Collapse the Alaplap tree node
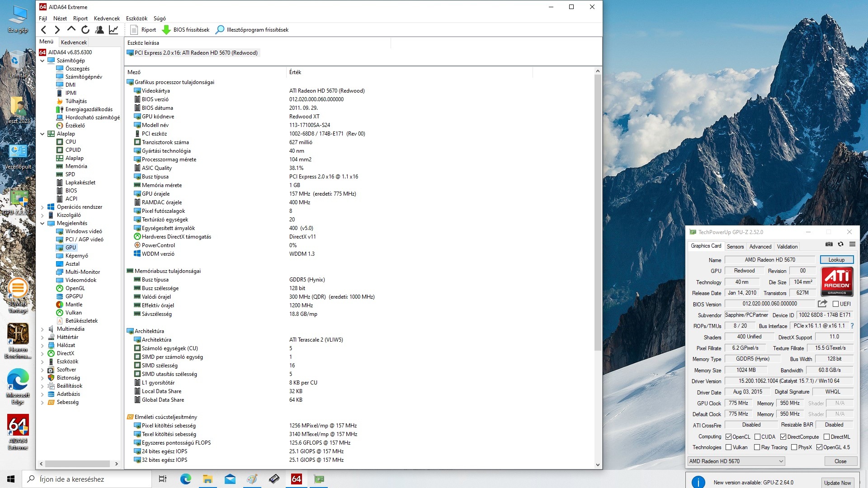This screenshot has height=488, width=868. click(x=42, y=134)
